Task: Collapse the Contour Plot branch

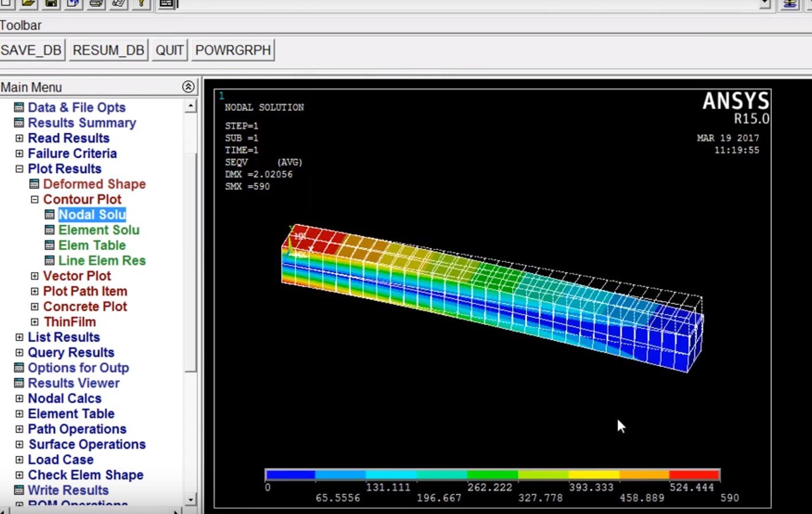Action: point(34,199)
